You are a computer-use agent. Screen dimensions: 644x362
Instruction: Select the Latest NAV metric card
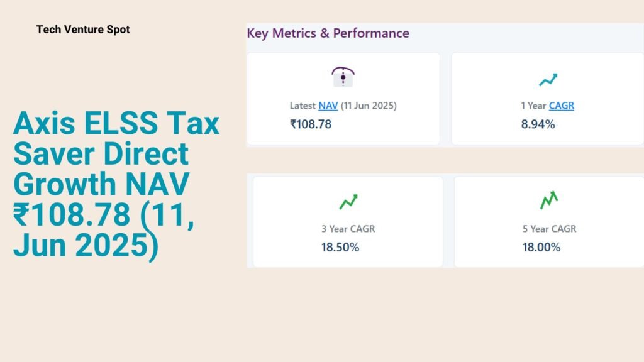point(343,99)
